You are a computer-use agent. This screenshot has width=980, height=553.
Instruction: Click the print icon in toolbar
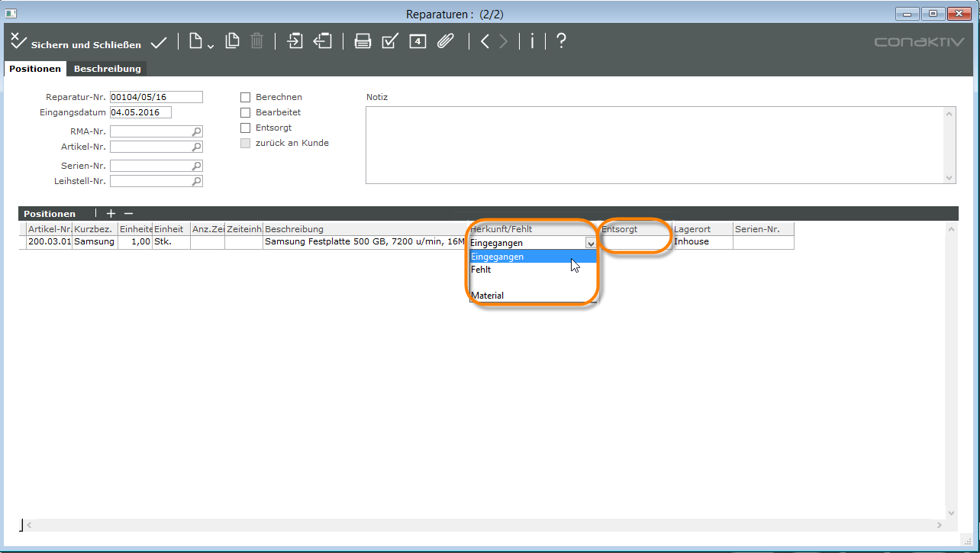tap(363, 42)
